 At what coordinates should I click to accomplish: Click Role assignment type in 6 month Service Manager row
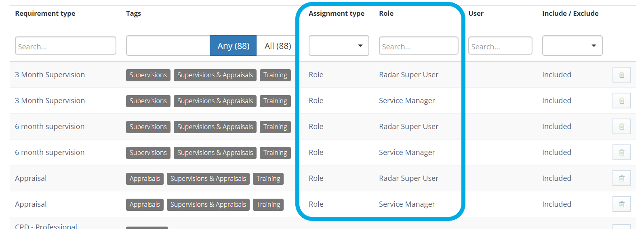(316, 153)
